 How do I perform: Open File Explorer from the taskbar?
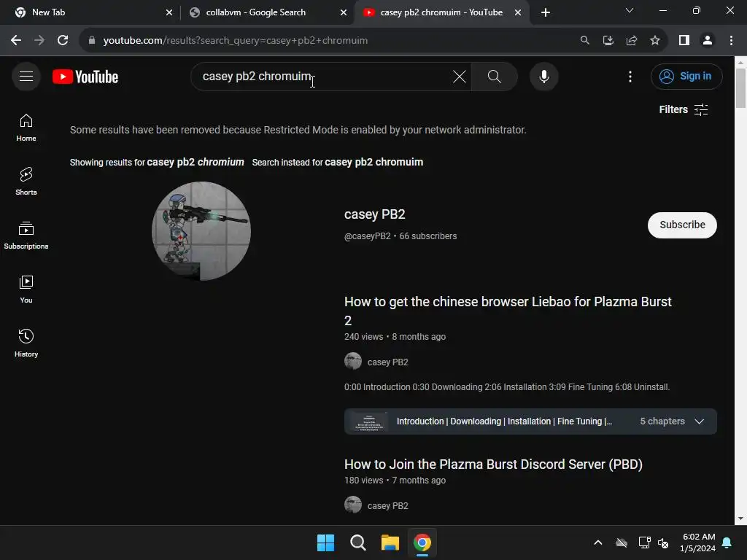390,542
